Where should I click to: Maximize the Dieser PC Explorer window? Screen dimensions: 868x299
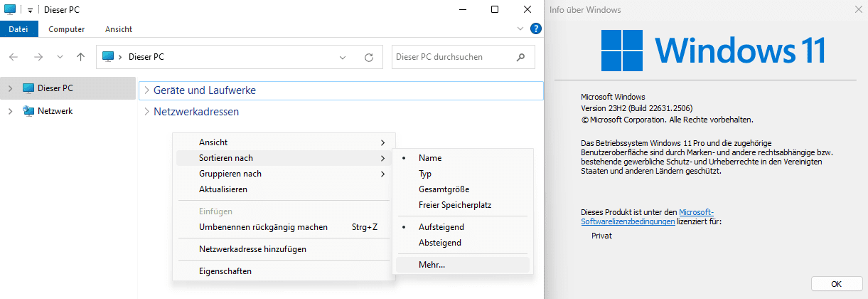[495, 9]
